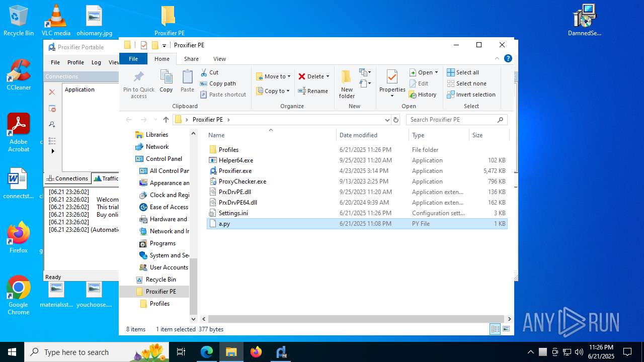Click the History ribbon button
Image resolution: width=644 pixels, height=362 pixels.
pos(423,95)
